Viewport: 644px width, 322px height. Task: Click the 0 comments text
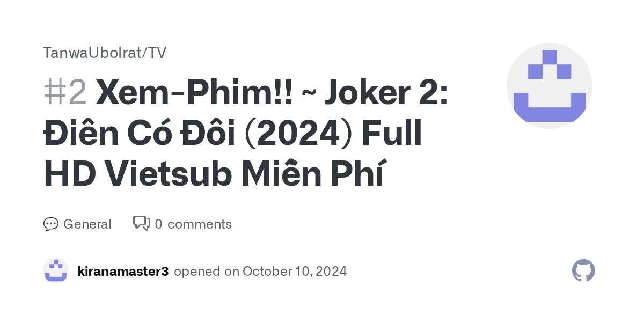coord(193,224)
